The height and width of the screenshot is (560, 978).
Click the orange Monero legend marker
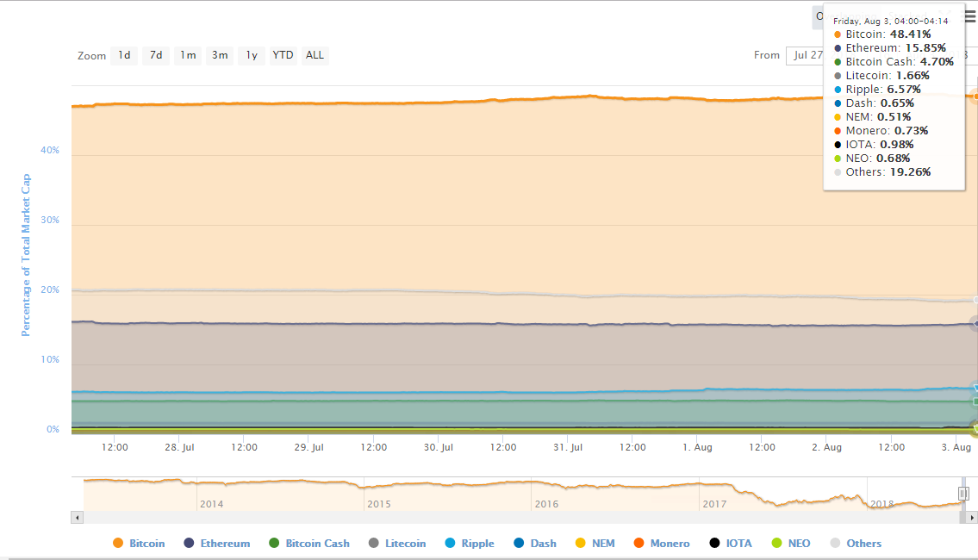pos(639,544)
